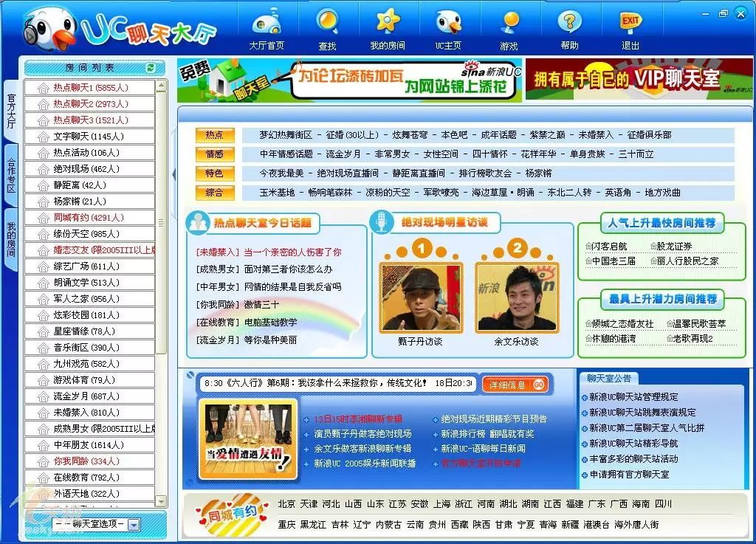Select the 综合 category tab
The image size is (756, 544).
coord(215,193)
